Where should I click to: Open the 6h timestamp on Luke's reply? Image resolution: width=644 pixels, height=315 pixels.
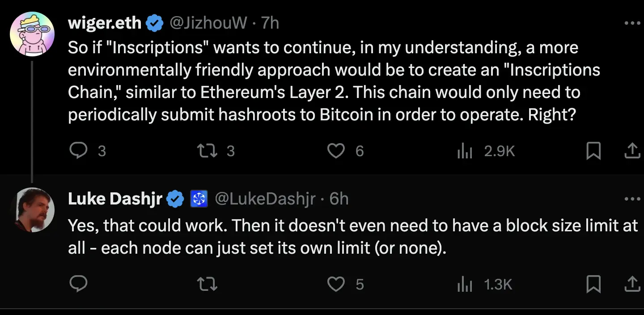pyautogui.click(x=339, y=199)
